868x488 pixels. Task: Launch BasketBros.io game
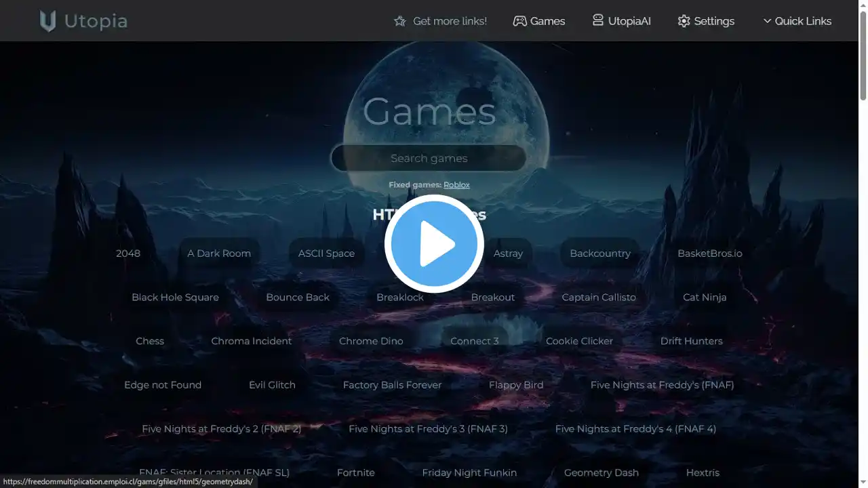pos(710,253)
